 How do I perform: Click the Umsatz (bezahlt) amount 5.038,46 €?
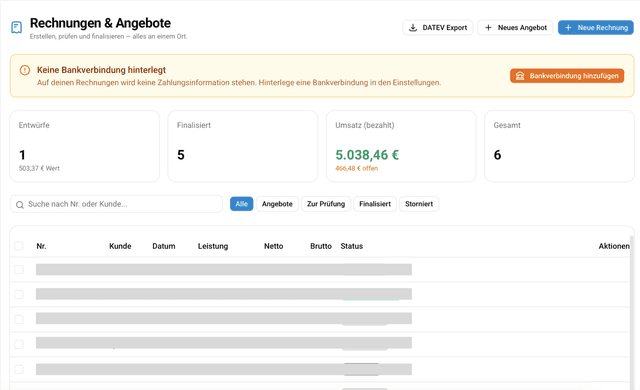[367, 155]
